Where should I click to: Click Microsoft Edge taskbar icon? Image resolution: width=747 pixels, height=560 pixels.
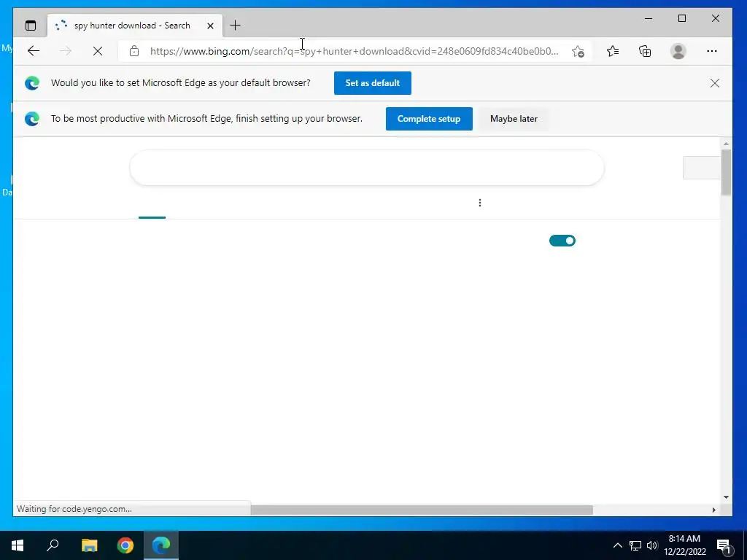point(161,545)
